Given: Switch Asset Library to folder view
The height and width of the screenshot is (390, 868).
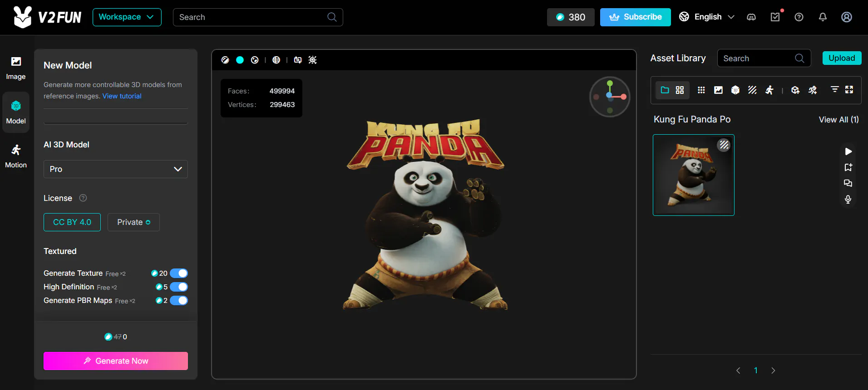Looking at the screenshot, I should [665, 90].
